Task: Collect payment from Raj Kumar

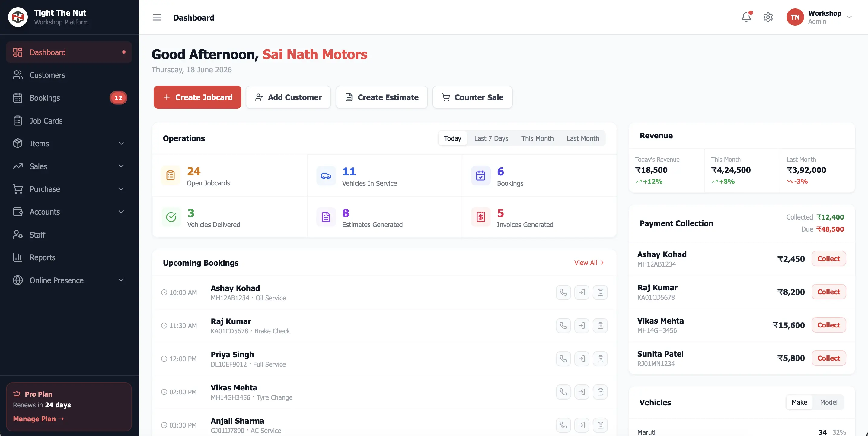Action: pyautogui.click(x=828, y=292)
